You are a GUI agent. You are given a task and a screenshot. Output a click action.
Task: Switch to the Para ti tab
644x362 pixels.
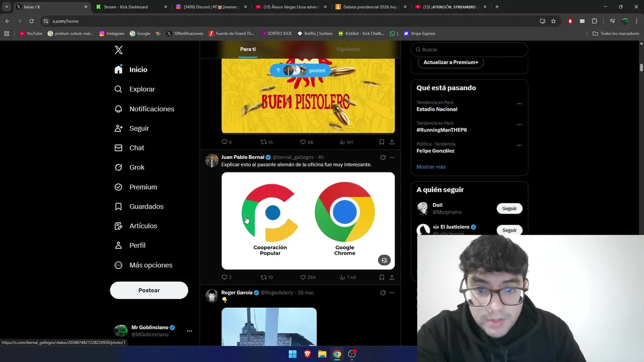point(248,49)
